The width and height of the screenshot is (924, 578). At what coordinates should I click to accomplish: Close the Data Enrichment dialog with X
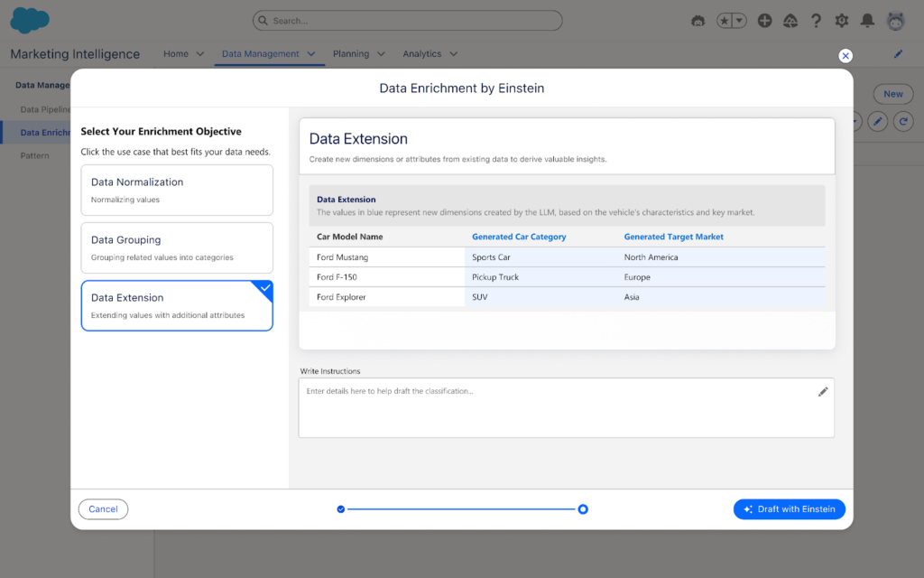coord(845,56)
